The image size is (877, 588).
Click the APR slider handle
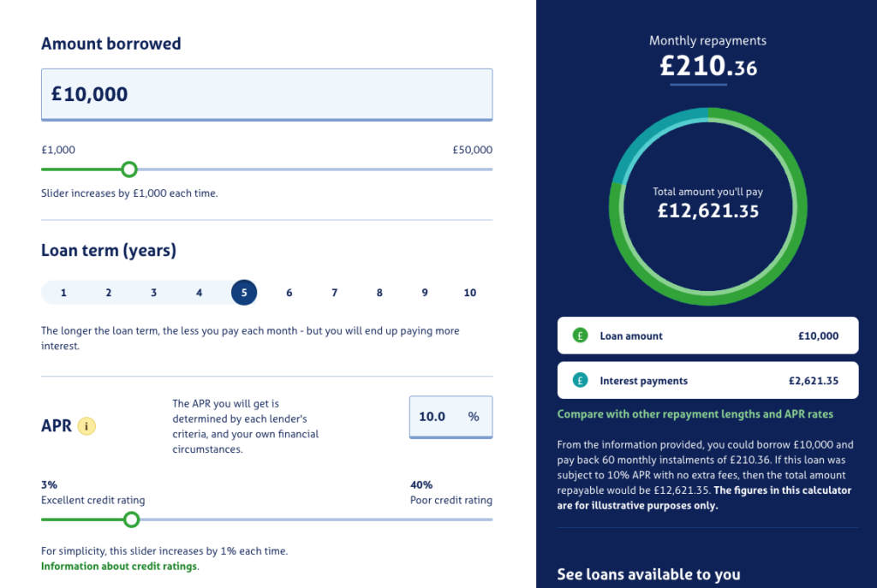131,520
